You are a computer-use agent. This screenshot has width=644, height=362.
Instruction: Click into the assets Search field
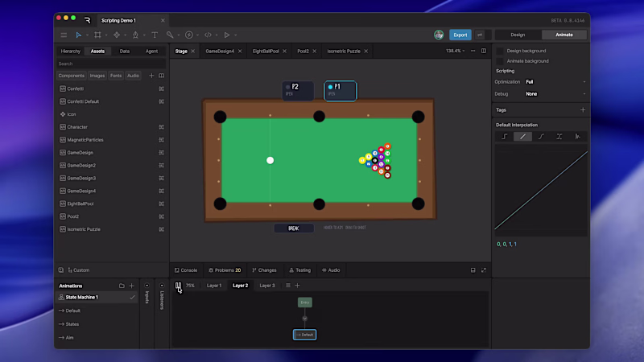point(111,64)
